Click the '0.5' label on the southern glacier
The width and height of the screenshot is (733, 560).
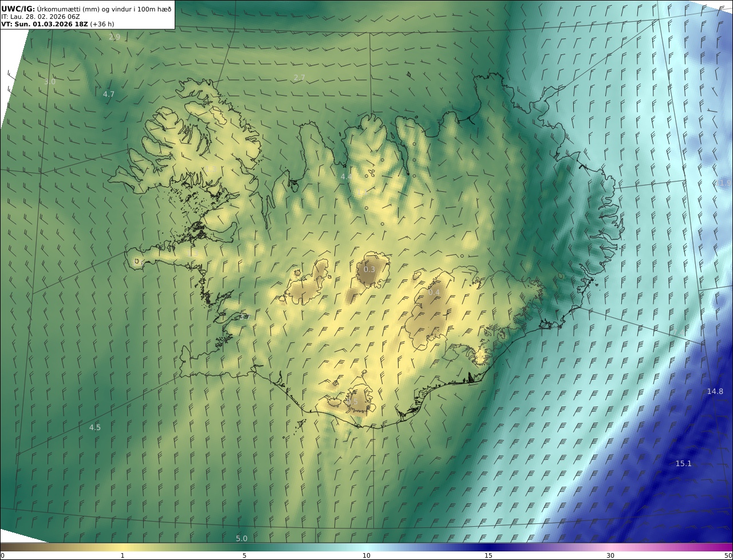pos(352,402)
